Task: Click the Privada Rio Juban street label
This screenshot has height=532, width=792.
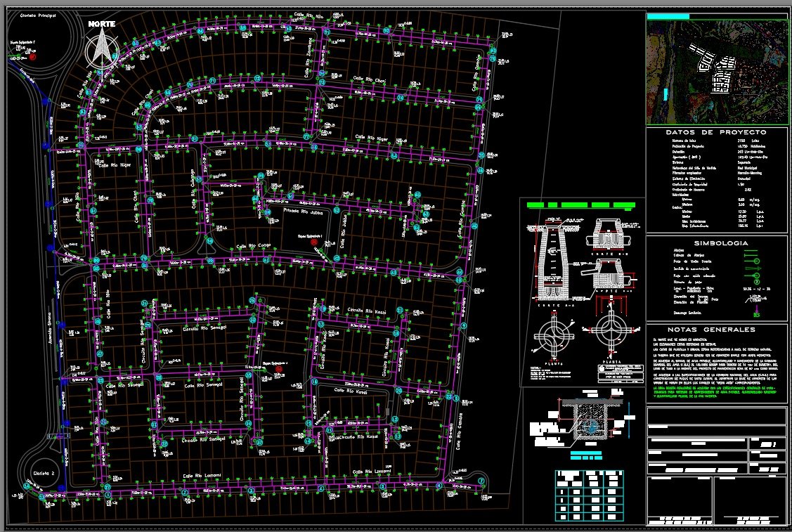Action: 302,210
